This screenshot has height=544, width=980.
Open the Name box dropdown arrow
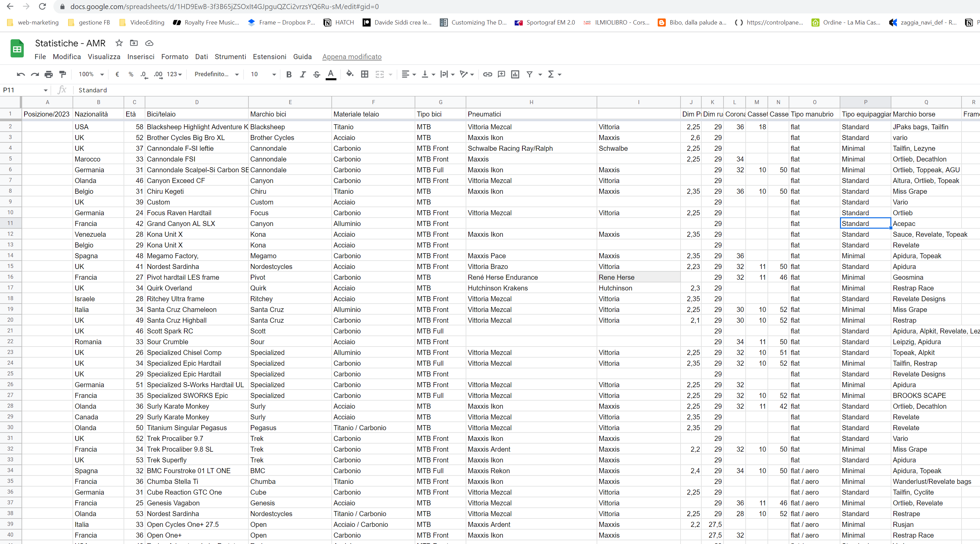[x=46, y=91]
